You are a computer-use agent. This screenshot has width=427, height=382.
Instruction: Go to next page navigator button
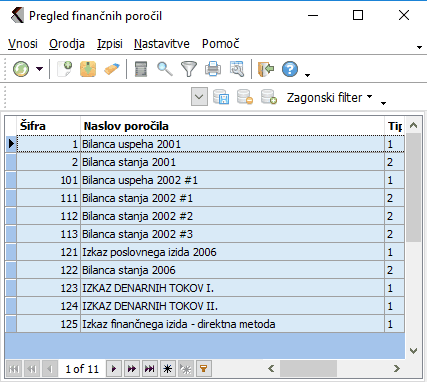(132, 369)
